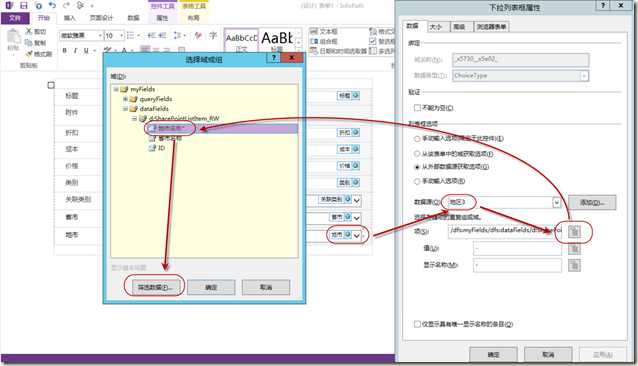The height and width of the screenshot is (366, 638).
Task: Switch to the browser forms tab in properties dialog
Action: [x=492, y=27]
